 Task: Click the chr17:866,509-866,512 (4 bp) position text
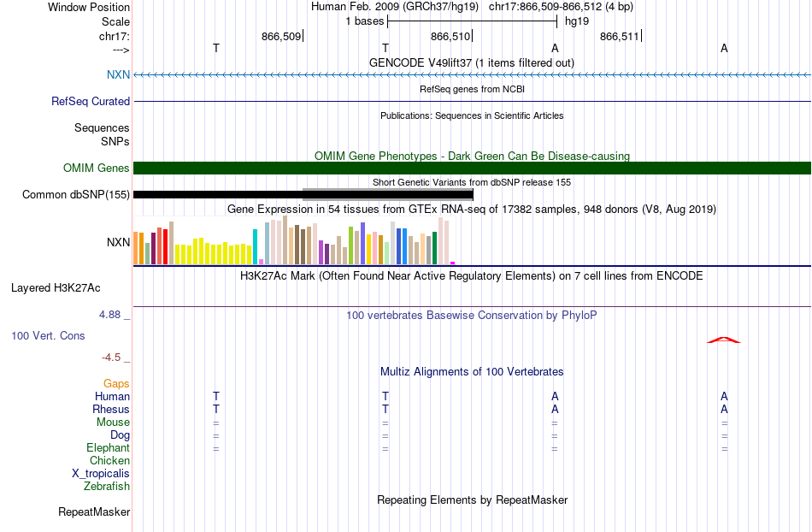pos(561,7)
